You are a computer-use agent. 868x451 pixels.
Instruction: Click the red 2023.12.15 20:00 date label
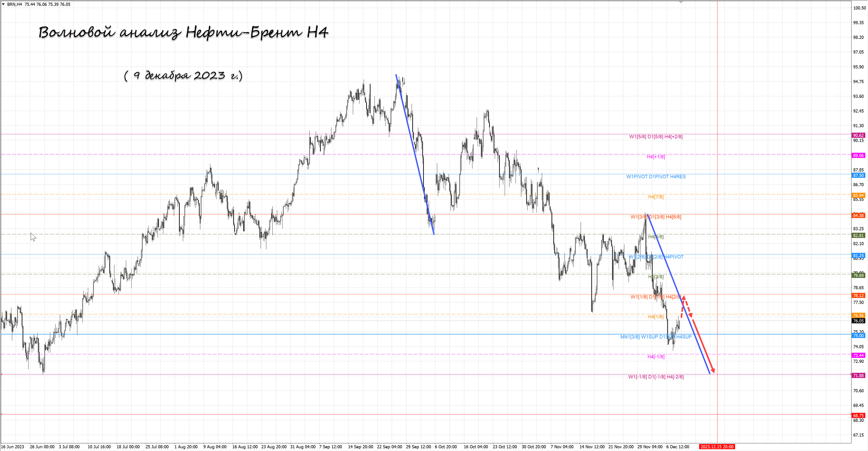(717, 447)
